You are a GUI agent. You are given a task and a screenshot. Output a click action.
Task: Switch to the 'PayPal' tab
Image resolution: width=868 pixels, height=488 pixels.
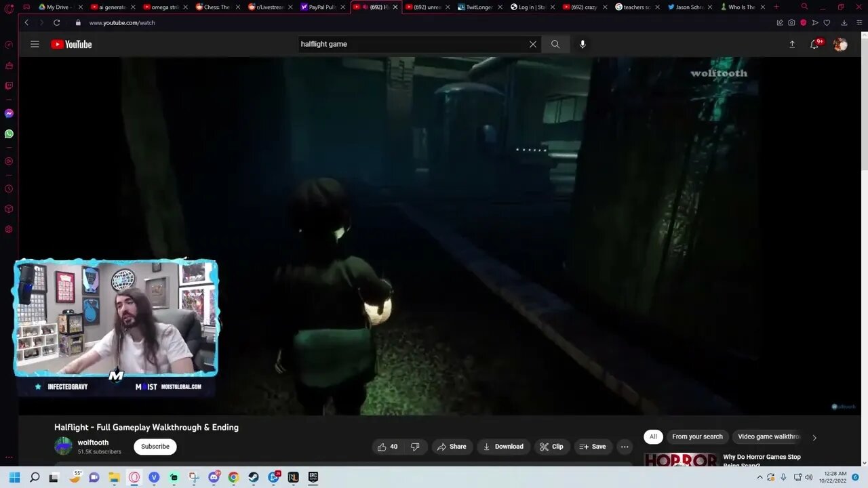click(323, 7)
